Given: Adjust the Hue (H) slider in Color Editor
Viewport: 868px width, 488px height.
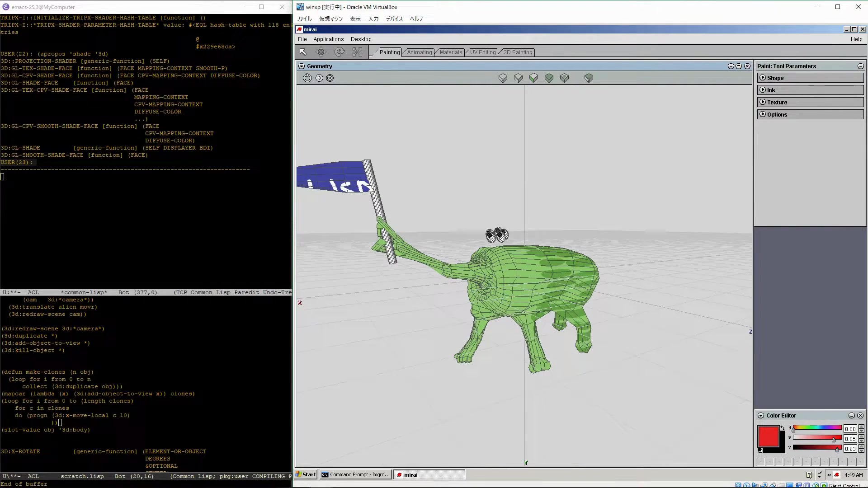Looking at the screenshot, I should (x=817, y=428).
